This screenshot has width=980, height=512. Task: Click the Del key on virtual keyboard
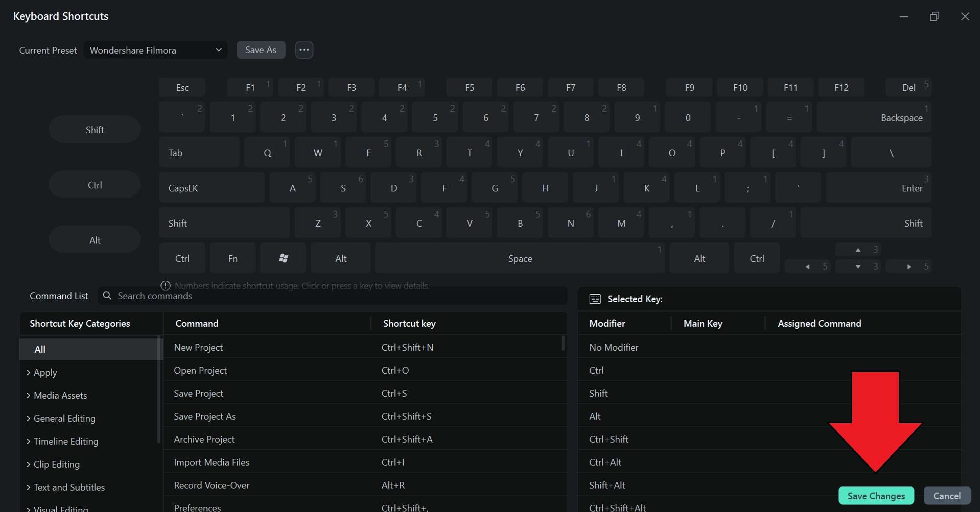[908, 87]
